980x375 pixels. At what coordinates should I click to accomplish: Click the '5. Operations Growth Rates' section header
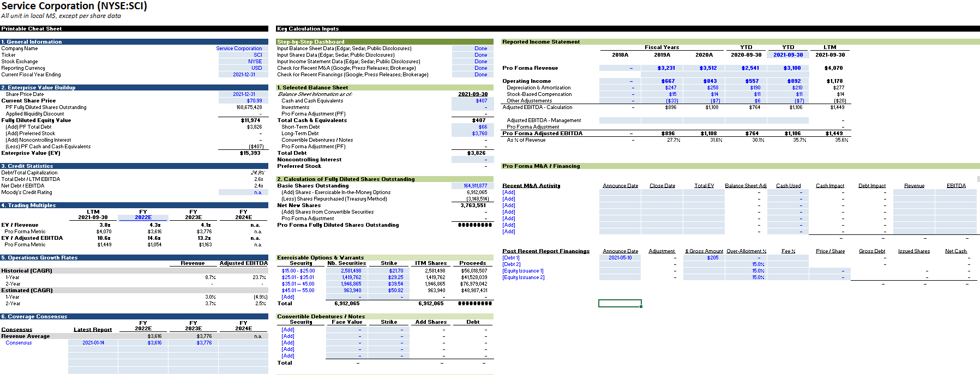(x=134, y=258)
